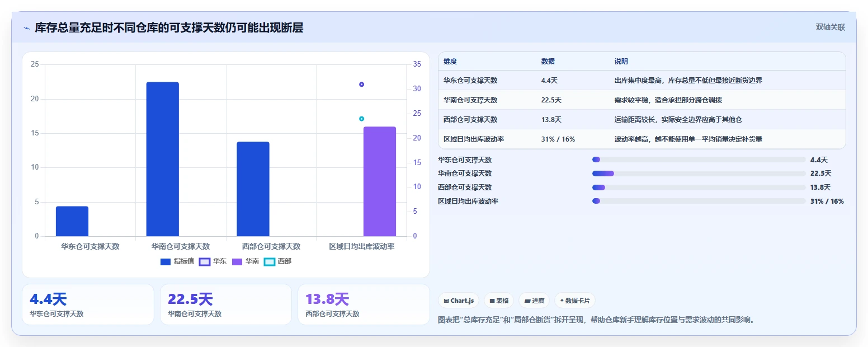The image size is (868, 347).
Task: Click the 华南仓可支撑天数 progress bar
Action: pos(699,173)
